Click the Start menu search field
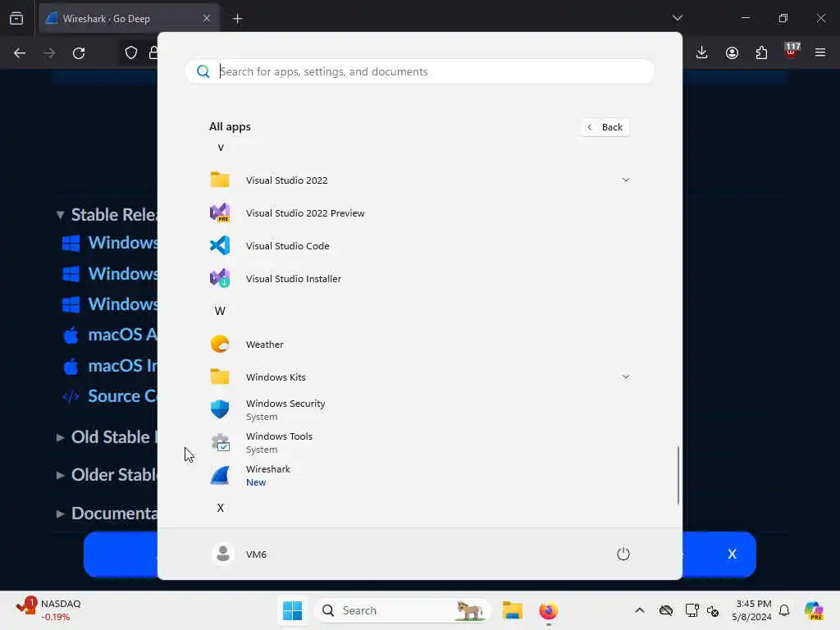840x630 pixels. [419, 71]
